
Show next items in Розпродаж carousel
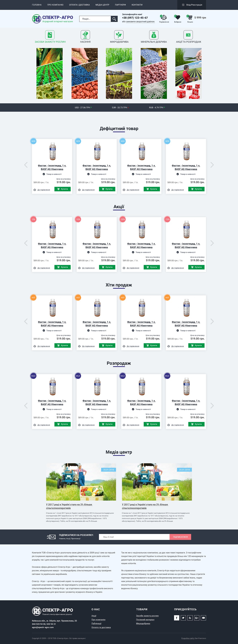point(212,405)
